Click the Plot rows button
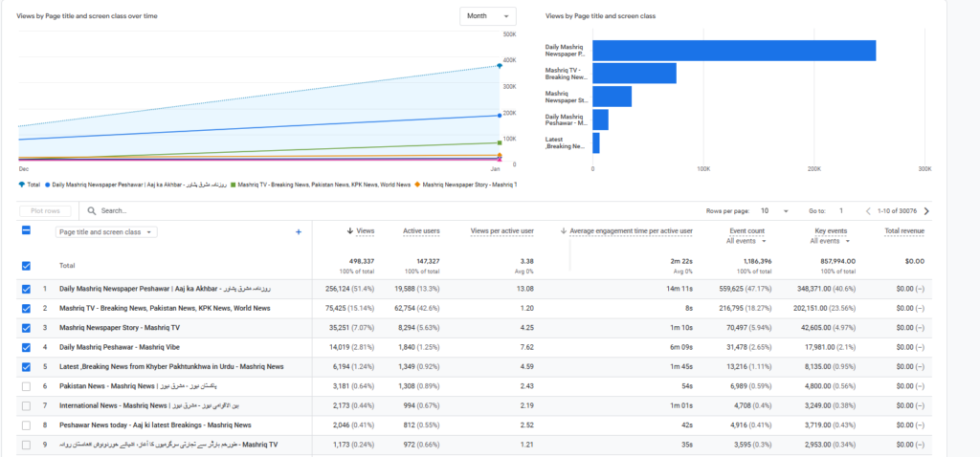Viewport: 980px width, 457px height. (x=45, y=210)
